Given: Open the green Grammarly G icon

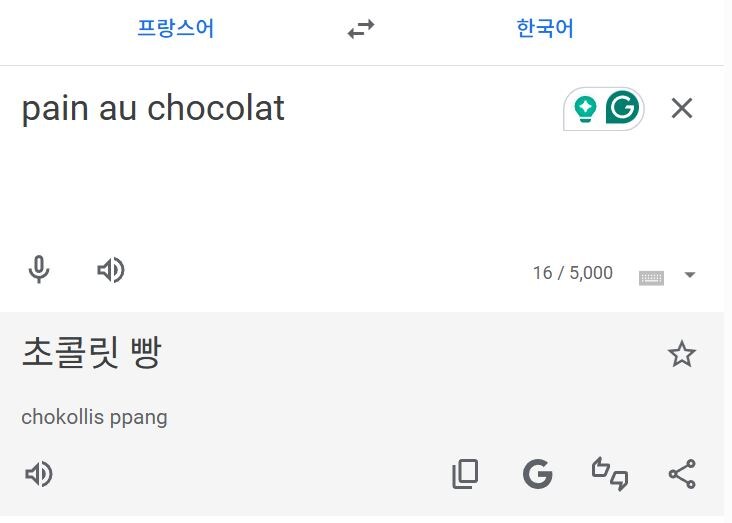Looking at the screenshot, I should click(x=622, y=108).
